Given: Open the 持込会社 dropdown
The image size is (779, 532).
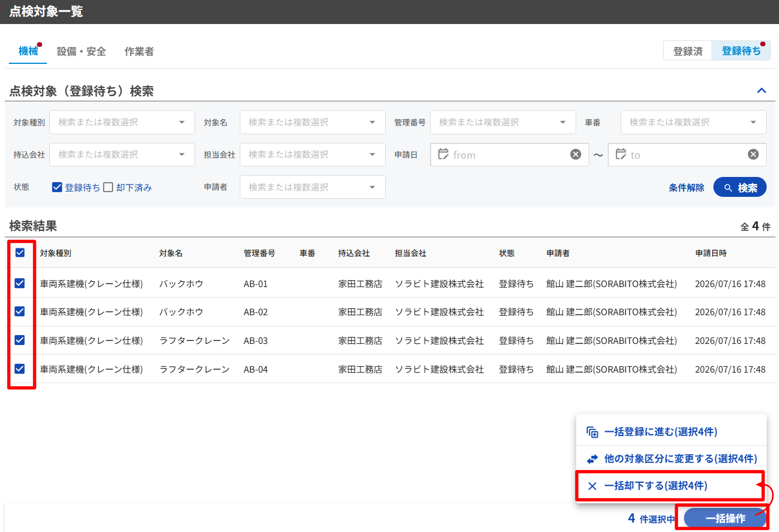Looking at the screenshot, I should point(122,154).
